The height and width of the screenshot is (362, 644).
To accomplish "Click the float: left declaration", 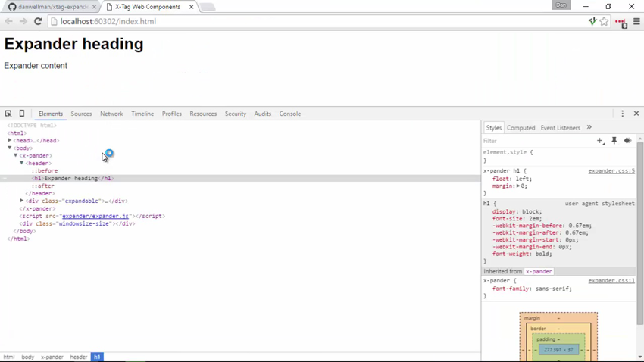I will (x=511, y=179).
